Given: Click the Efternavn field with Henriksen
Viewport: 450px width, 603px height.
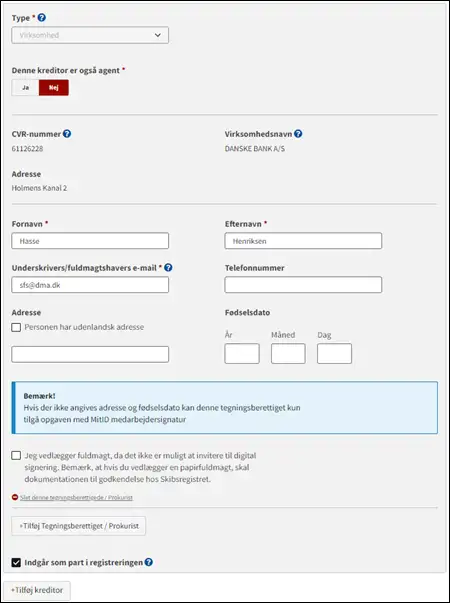Looking at the screenshot, I should click(x=303, y=241).
